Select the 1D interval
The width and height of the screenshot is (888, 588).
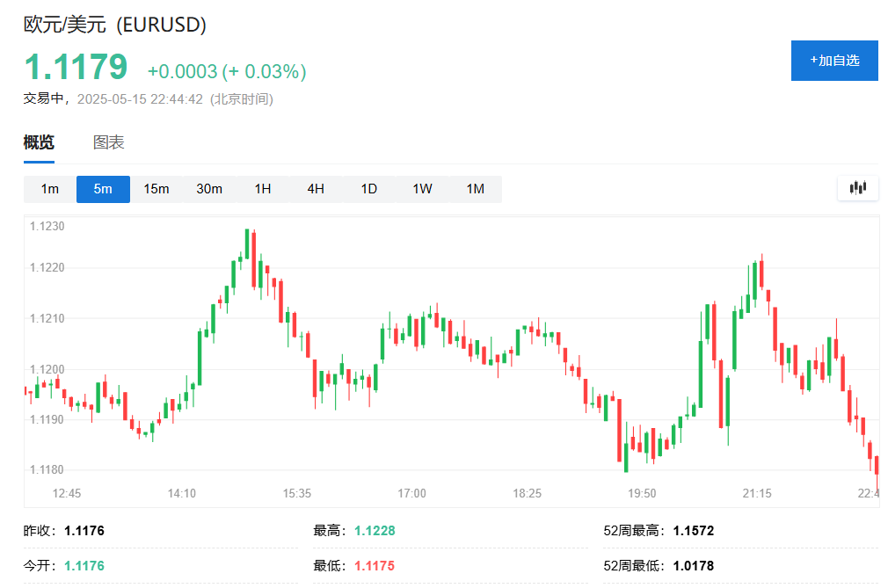pos(368,189)
